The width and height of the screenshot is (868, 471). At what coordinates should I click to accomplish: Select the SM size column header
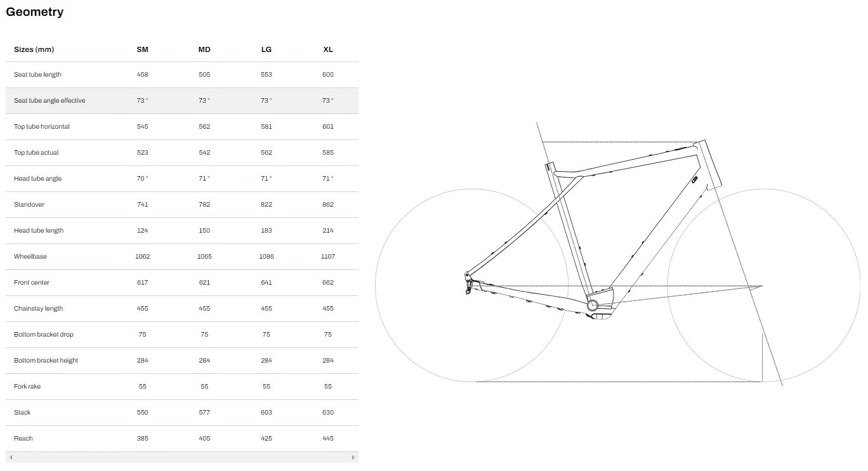pos(142,49)
